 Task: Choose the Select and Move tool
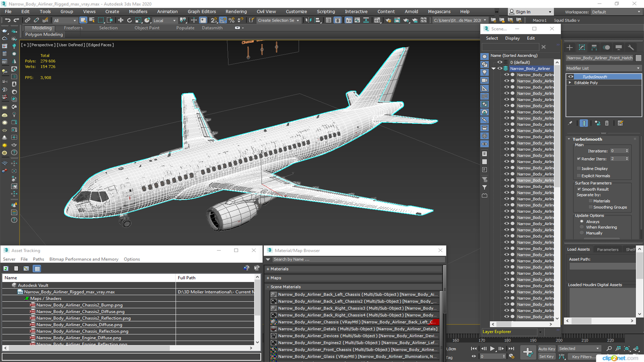coord(121,20)
